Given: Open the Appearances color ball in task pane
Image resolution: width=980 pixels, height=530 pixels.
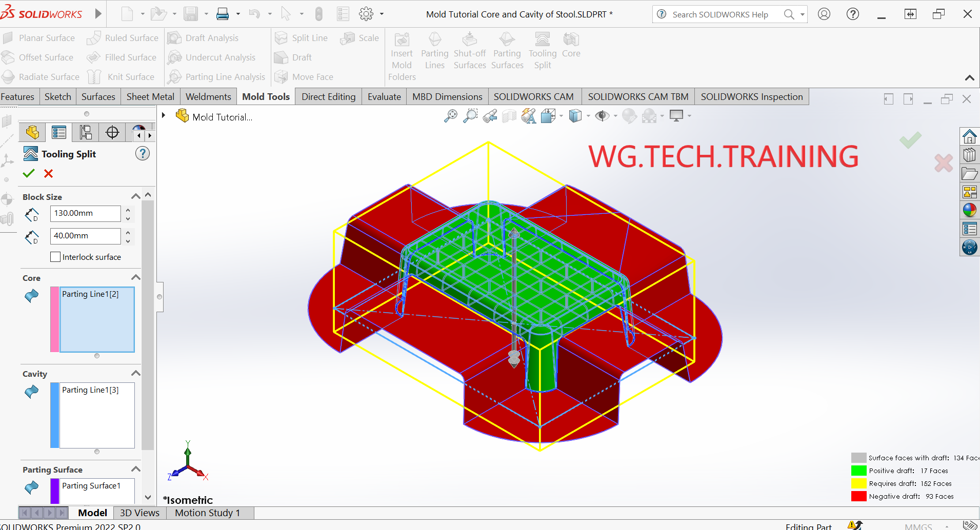Looking at the screenshot, I should coord(969,210).
